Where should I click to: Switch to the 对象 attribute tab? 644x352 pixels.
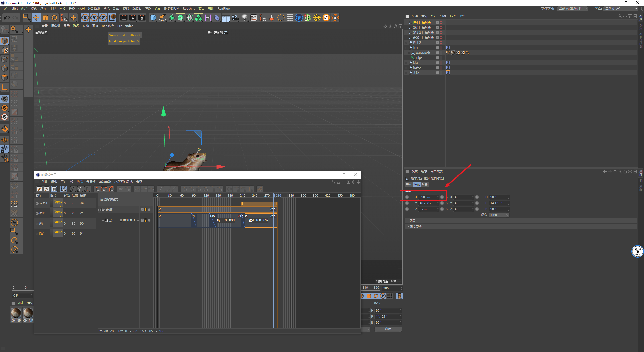point(425,185)
